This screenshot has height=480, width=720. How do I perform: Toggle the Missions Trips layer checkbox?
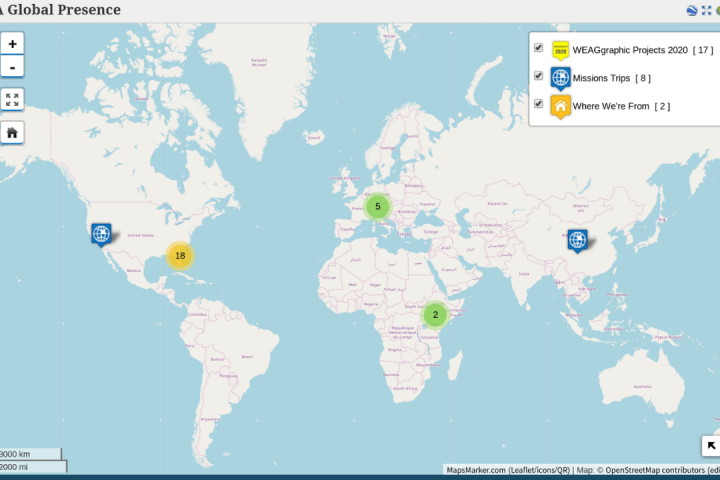(x=539, y=76)
